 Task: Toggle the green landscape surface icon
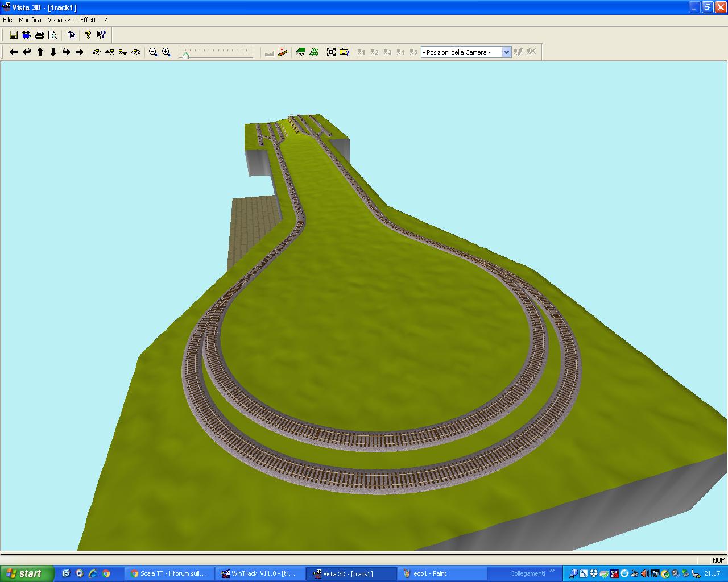click(300, 52)
